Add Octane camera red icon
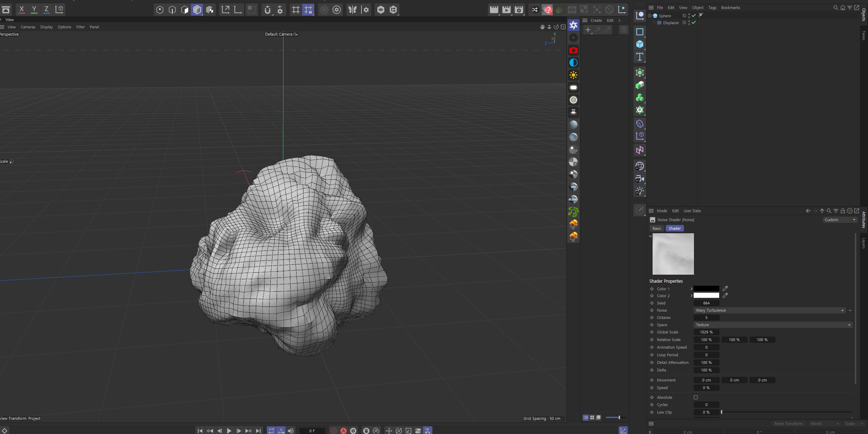Image resolution: width=868 pixels, height=434 pixels. tap(573, 50)
